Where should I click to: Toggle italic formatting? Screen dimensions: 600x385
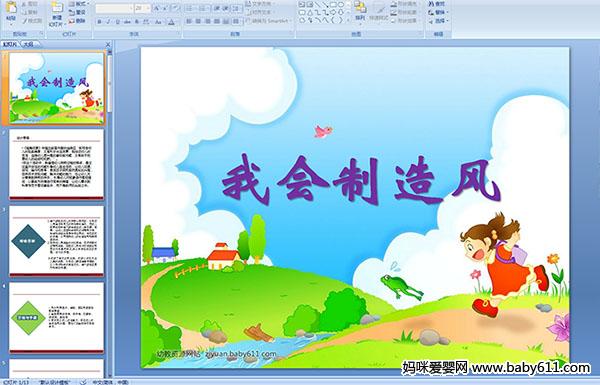coord(108,22)
